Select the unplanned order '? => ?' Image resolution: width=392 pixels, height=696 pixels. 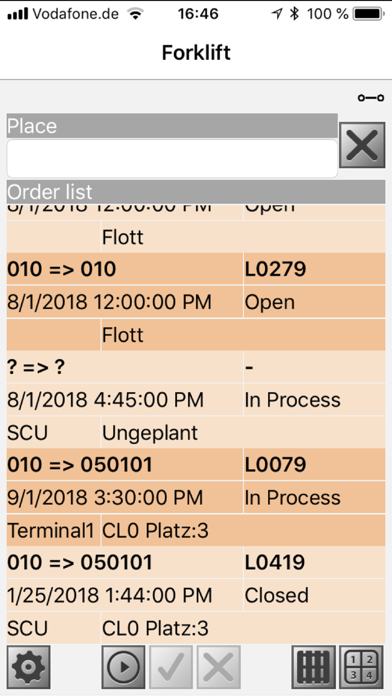click(x=196, y=367)
